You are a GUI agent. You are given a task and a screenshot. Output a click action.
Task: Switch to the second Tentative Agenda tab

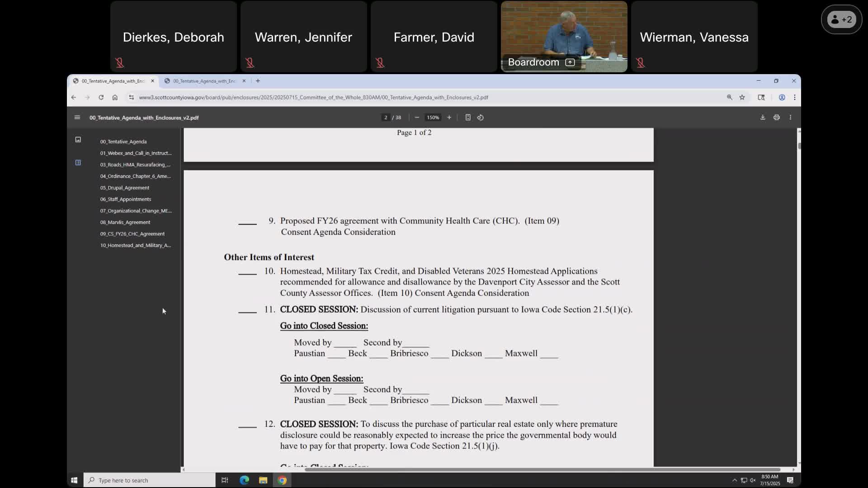pyautogui.click(x=204, y=81)
